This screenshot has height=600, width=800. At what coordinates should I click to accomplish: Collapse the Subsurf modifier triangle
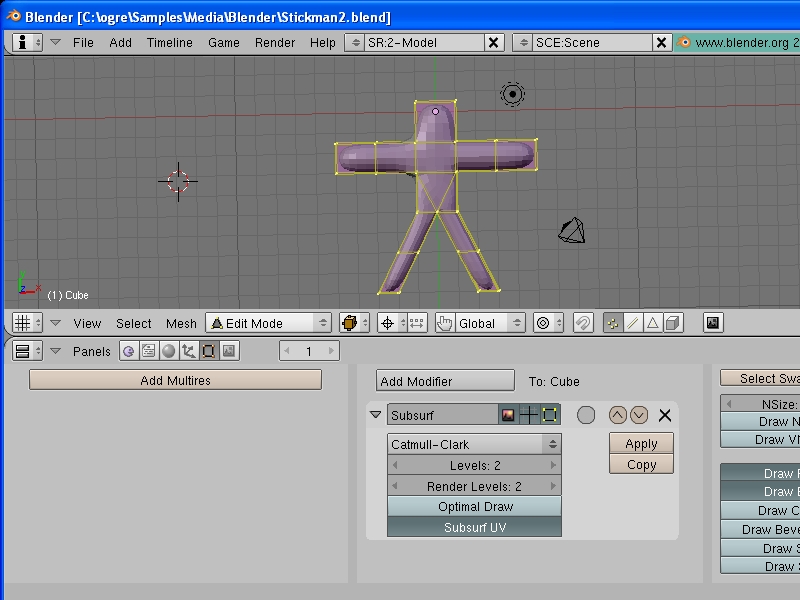pyautogui.click(x=376, y=415)
